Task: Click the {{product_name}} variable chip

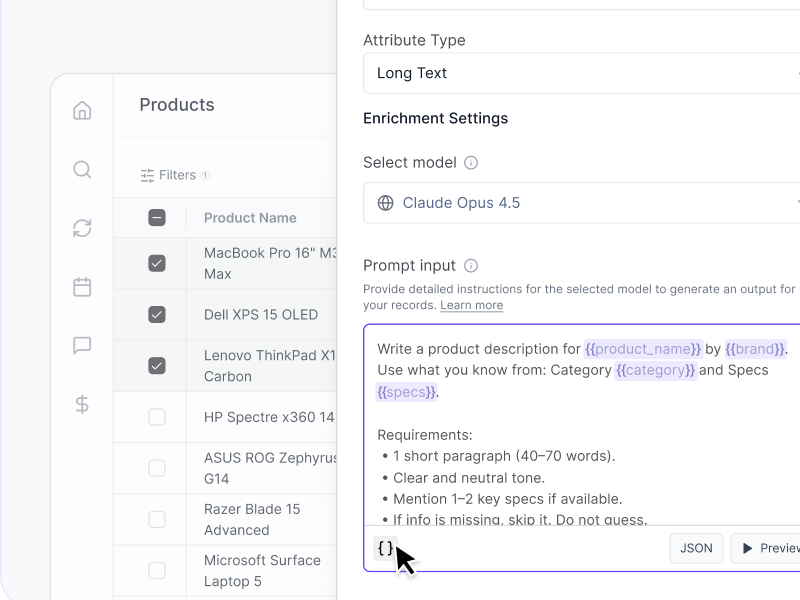Action: [x=642, y=349]
